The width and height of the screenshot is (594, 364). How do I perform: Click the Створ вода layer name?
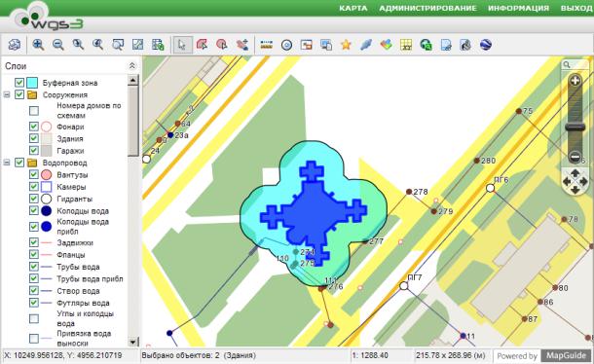tap(78, 291)
